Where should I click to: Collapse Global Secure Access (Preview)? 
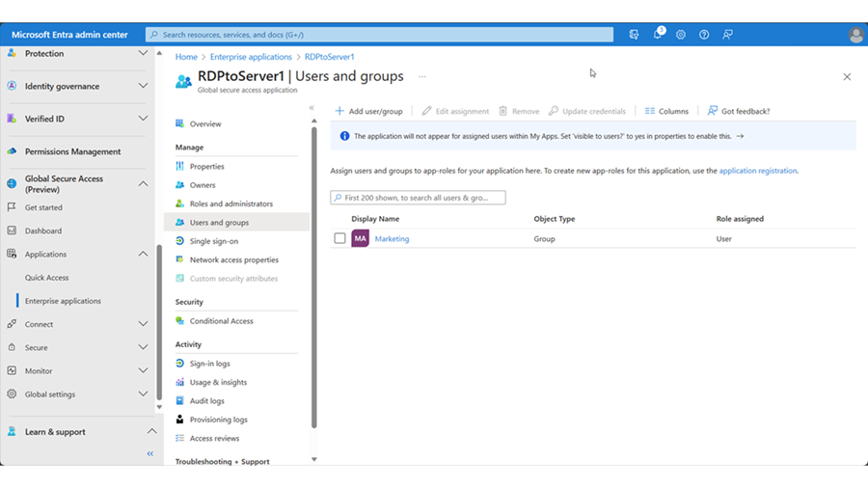tap(143, 183)
